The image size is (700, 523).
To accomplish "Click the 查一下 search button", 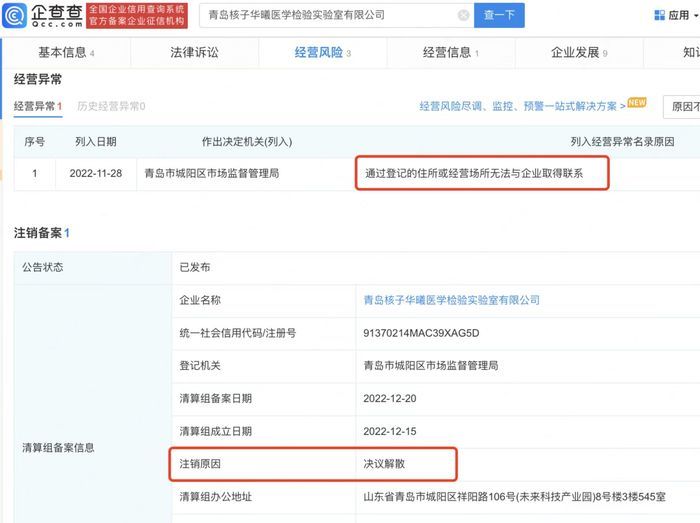I will pyautogui.click(x=499, y=15).
